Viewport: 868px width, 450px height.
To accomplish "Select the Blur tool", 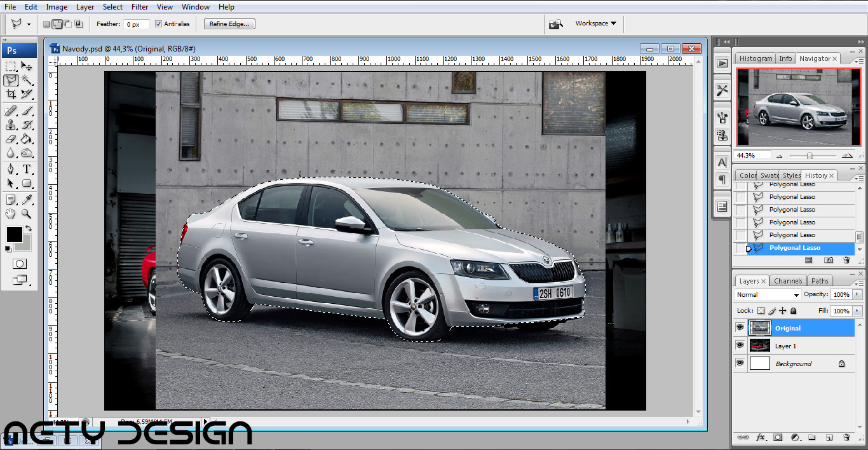I will 11,153.
